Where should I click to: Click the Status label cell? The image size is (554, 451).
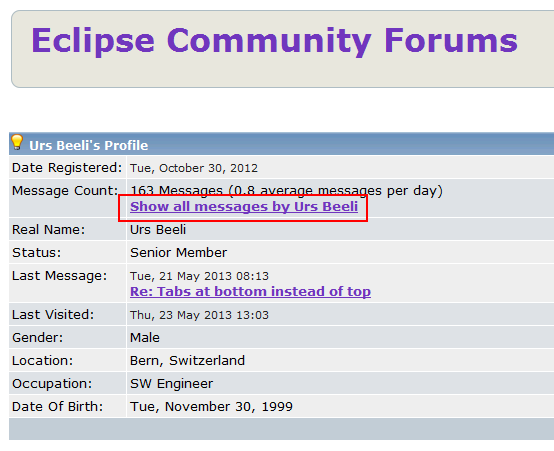click(x=67, y=253)
